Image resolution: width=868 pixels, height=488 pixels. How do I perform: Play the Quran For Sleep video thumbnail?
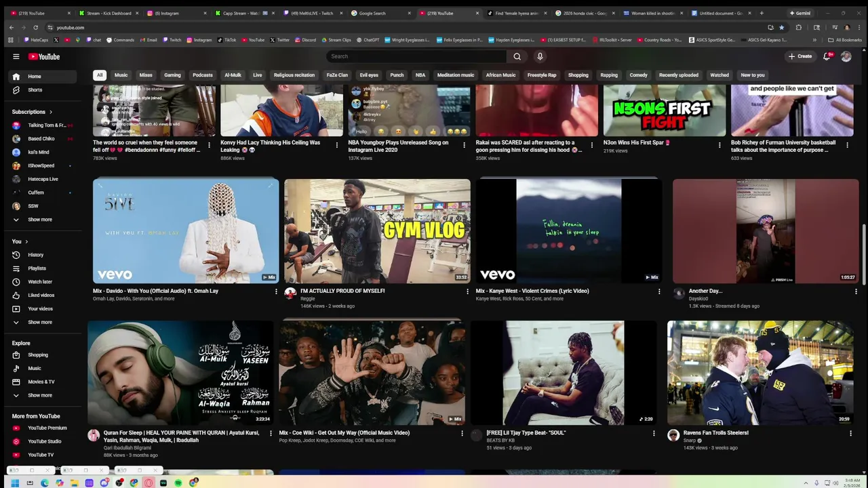tap(180, 373)
